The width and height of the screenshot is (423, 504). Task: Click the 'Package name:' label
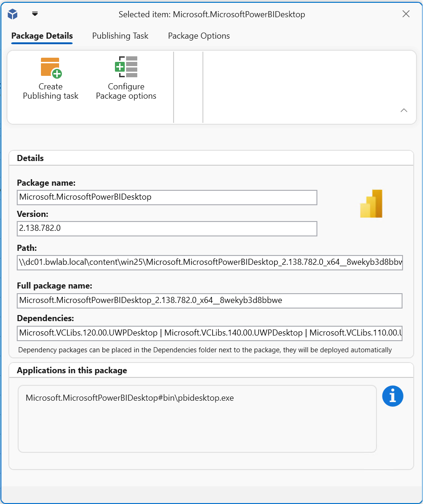coord(46,183)
